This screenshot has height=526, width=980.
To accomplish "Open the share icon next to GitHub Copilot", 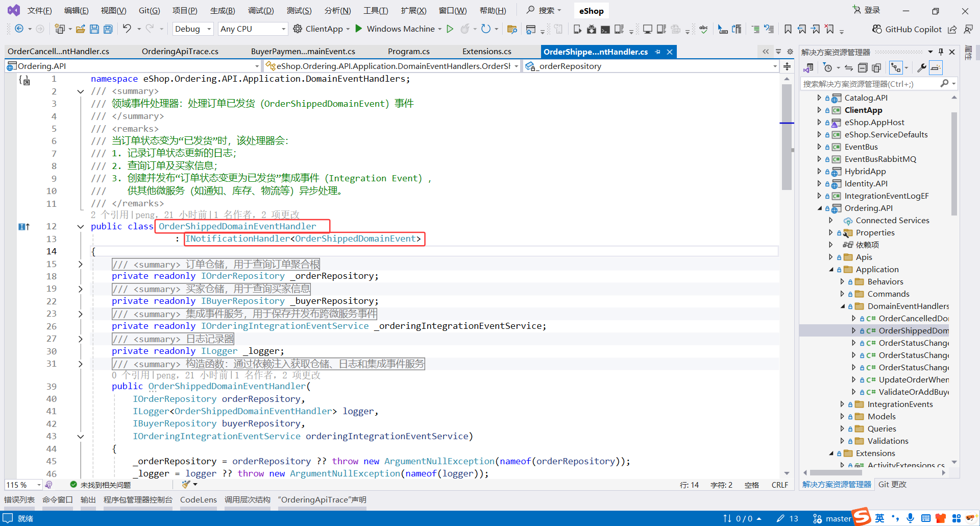I will click(x=952, y=29).
